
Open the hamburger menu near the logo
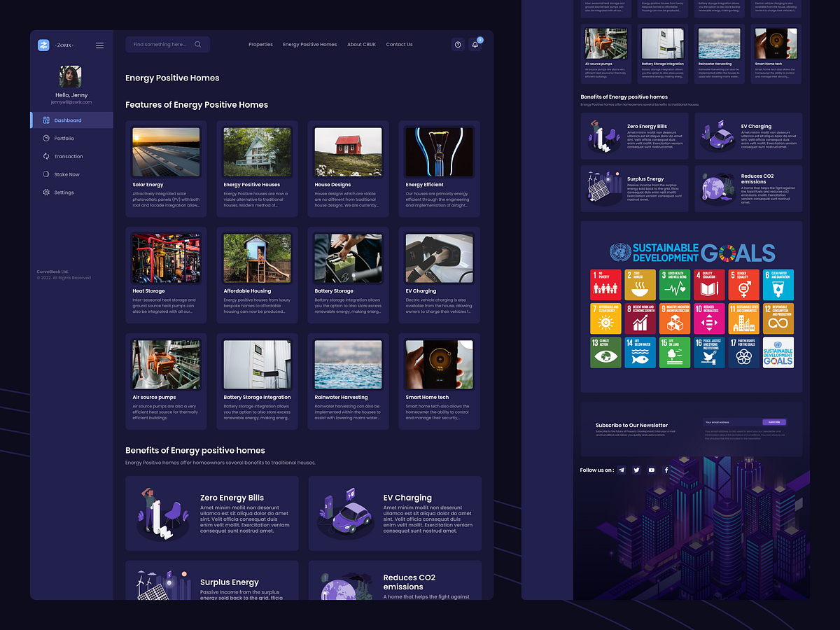pyautogui.click(x=99, y=45)
